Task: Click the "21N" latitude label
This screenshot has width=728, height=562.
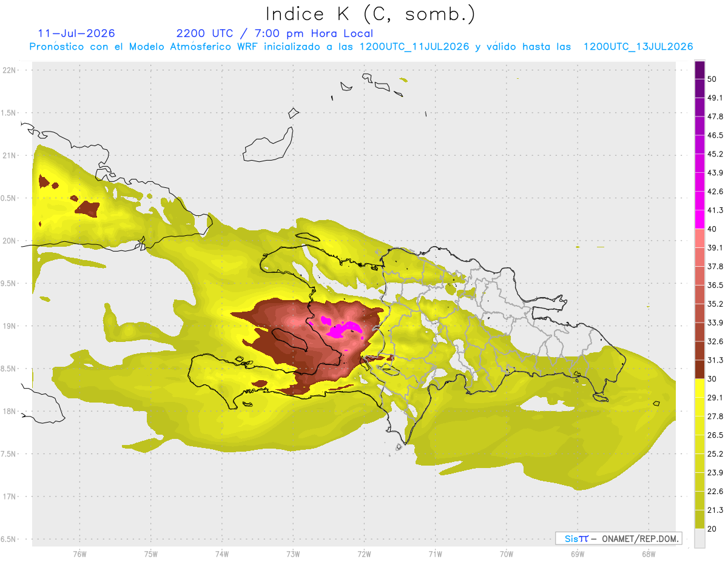Action: coord(10,155)
